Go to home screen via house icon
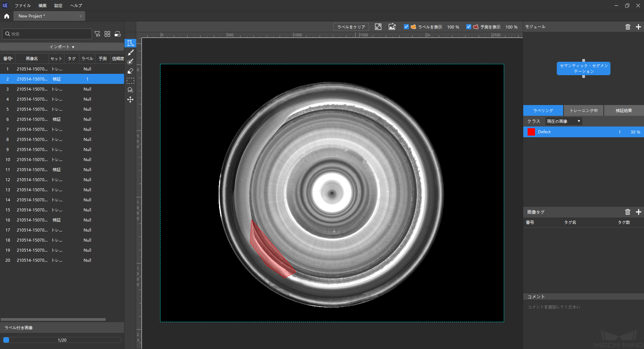644x349 pixels. pos(7,16)
